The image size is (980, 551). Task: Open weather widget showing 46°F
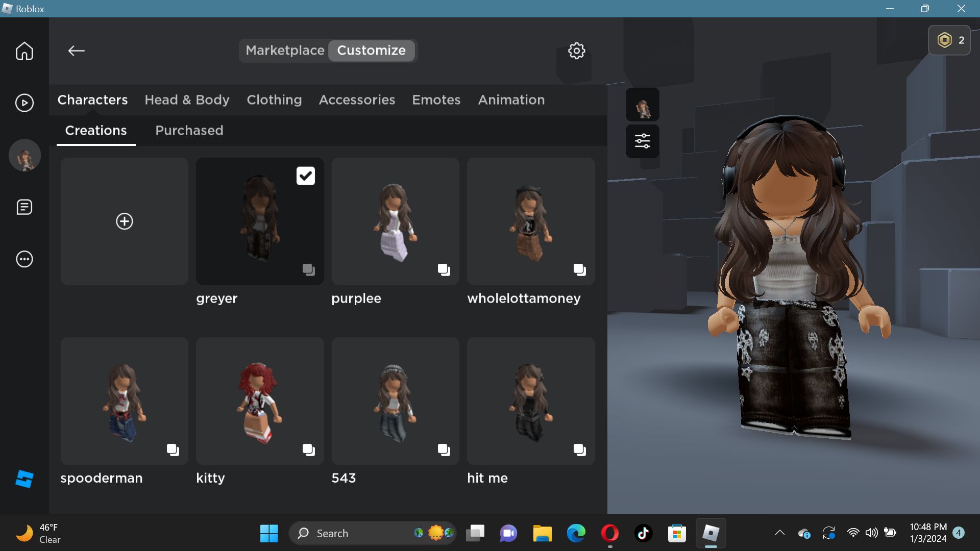pyautogui.click(x=38, y=533)
